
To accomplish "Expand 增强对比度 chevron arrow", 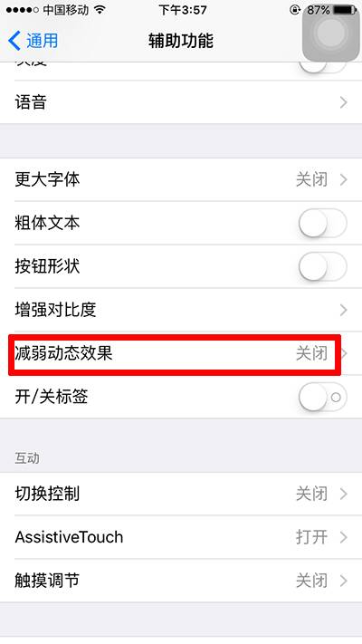I will (344, 310).
